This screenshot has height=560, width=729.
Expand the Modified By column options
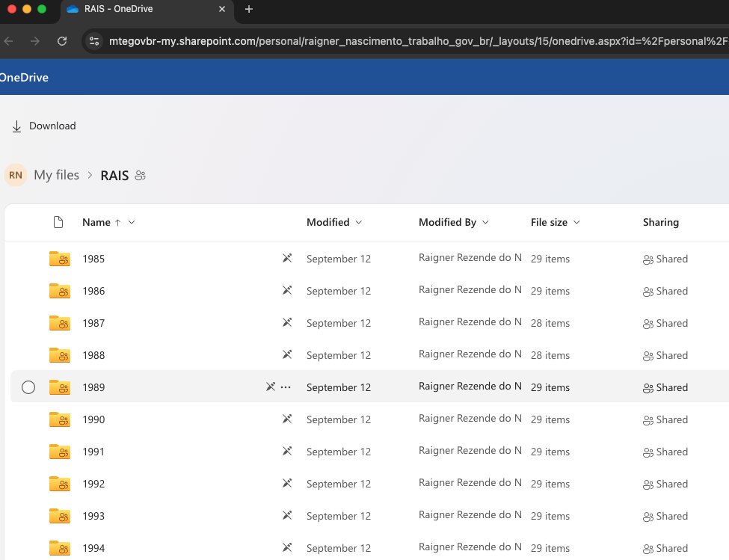pyautogui.click(x=485, y=223)
